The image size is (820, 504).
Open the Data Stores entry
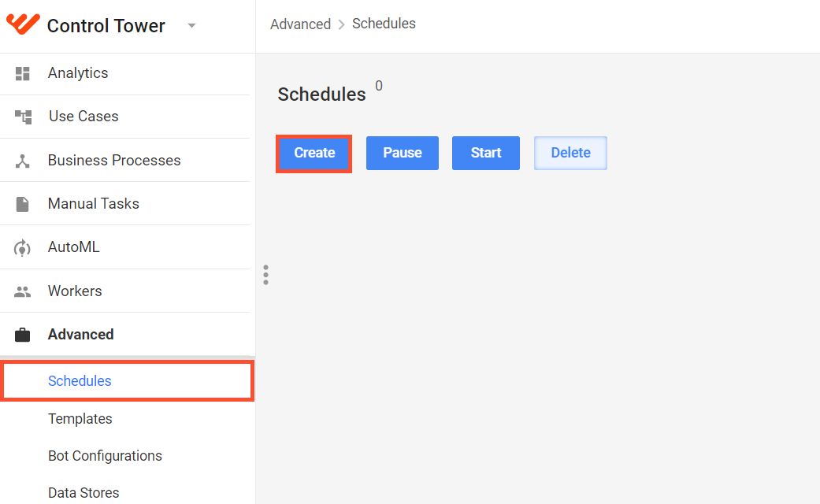click(x=83, y=492)
